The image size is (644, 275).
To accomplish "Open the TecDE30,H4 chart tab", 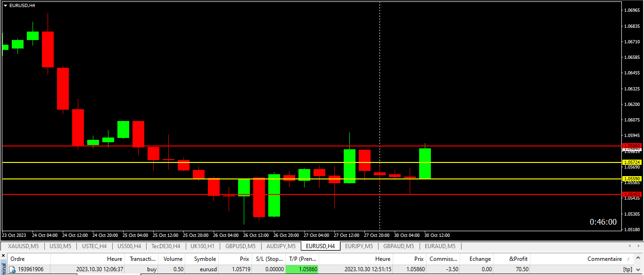I will (165, 246).
